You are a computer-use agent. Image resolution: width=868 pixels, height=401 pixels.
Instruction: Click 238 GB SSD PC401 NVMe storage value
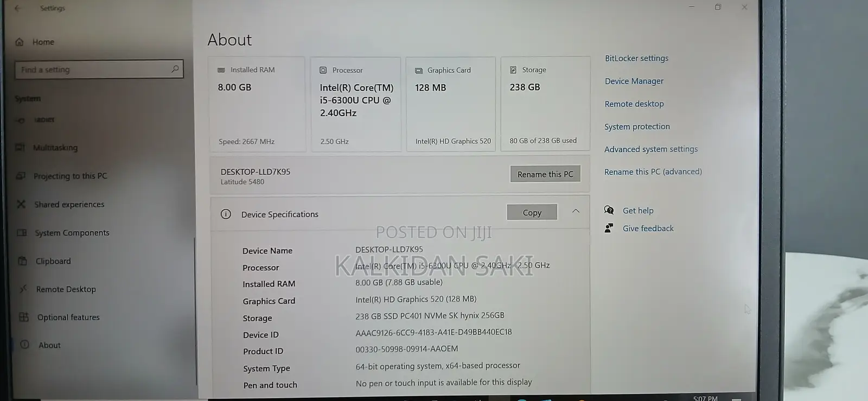tap(430, 315)
